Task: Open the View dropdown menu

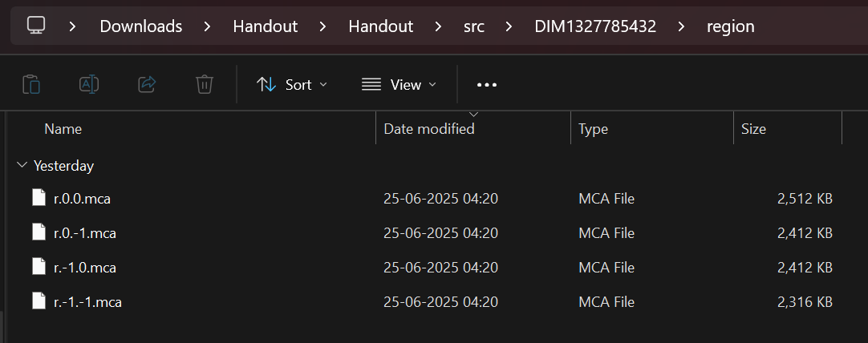Action: [x=399, y=85]
